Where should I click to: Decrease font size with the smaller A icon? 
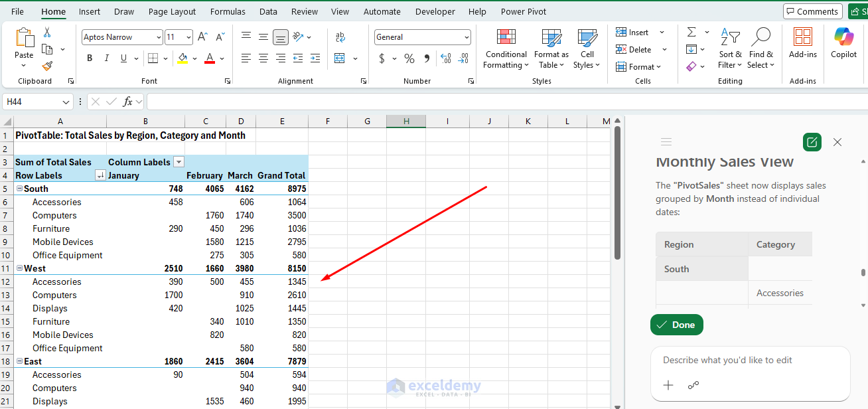(x=220, y=37)
